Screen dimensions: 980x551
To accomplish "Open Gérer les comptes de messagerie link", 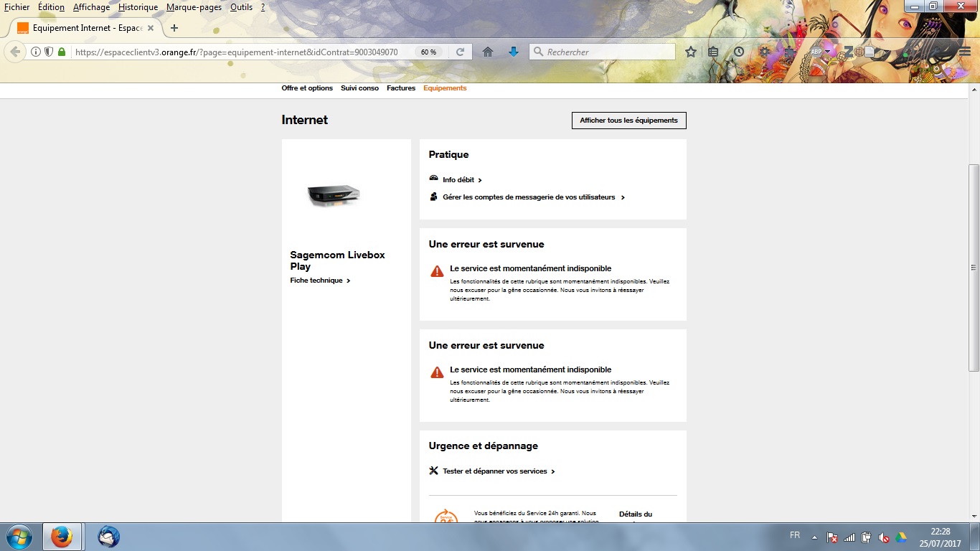I will (x=534, y=197).
